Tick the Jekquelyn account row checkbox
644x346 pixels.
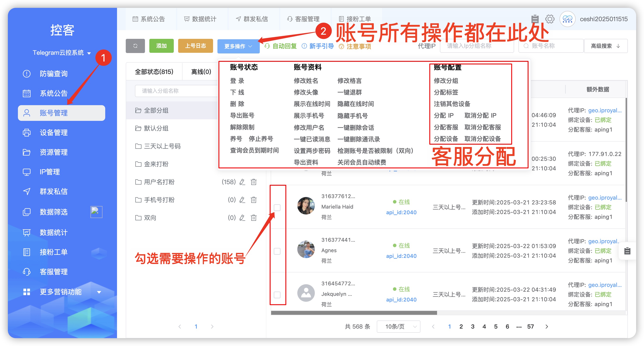[277, 295]
